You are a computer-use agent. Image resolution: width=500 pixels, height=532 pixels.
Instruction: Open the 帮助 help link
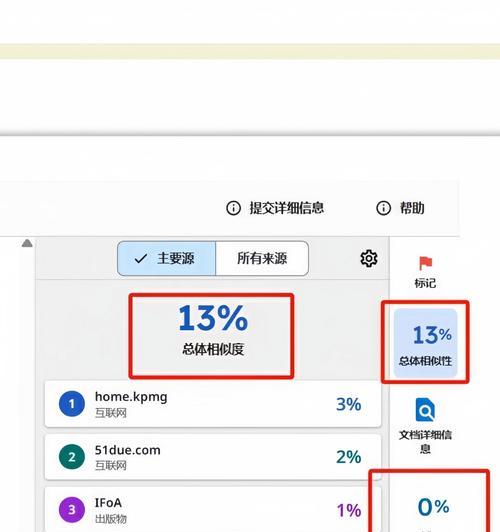412,208
